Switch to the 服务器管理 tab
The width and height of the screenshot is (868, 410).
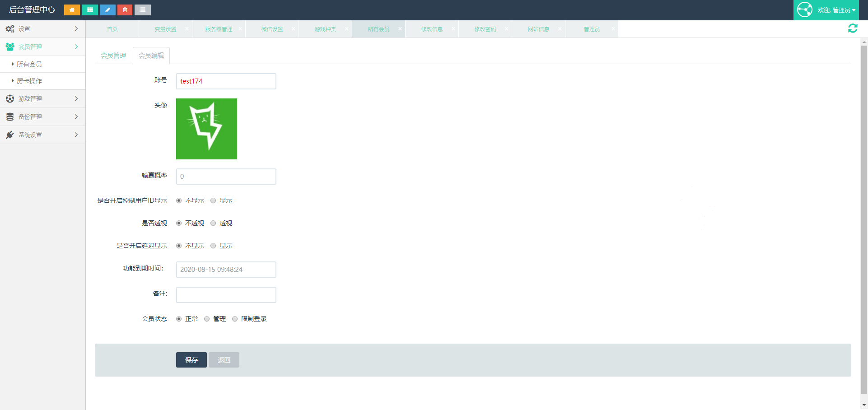219,29
